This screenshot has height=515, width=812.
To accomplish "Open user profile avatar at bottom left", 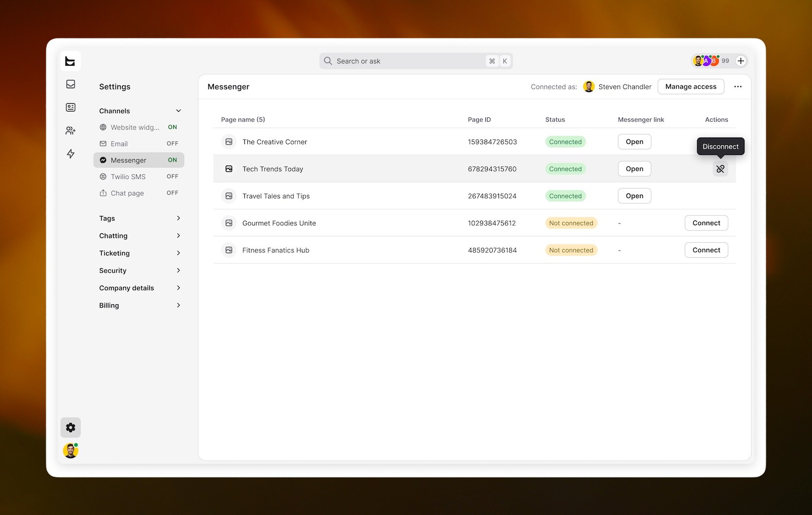I will [x=71, y=451].
